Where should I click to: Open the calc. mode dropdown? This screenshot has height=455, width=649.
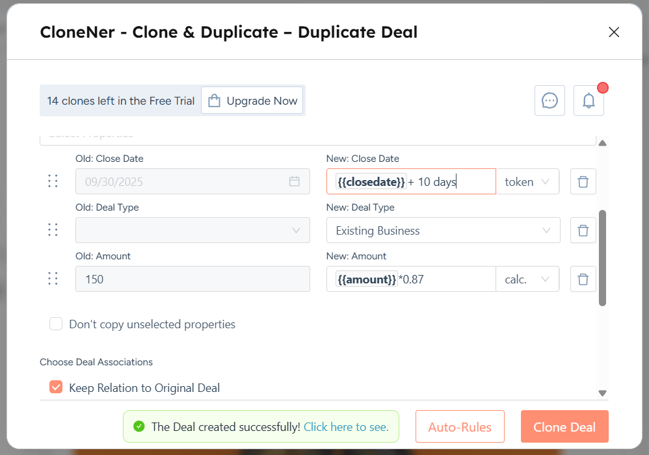pos(527,279)
